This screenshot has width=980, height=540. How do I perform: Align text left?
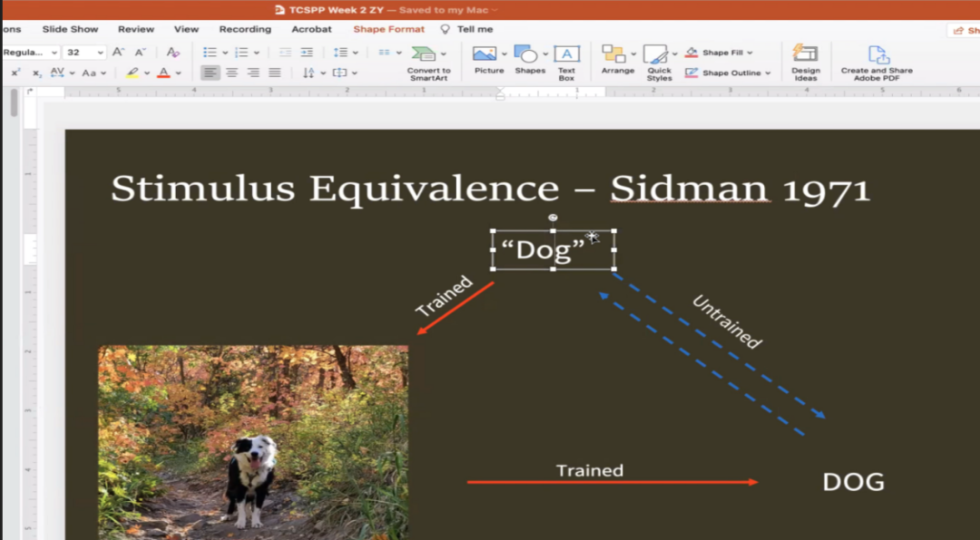[211, 74]
